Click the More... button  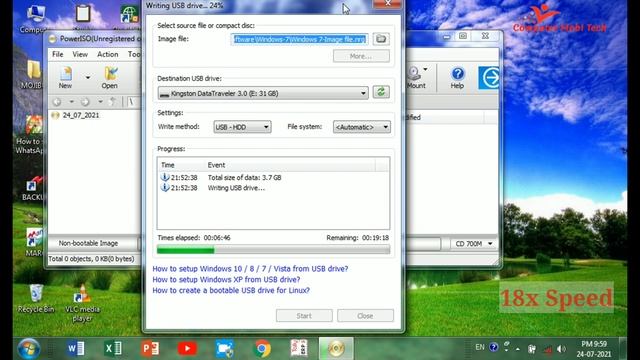pos(361,56)
